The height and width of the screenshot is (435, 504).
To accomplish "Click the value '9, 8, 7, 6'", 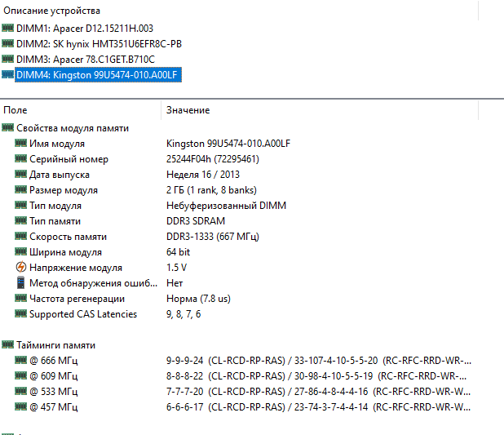I will pyautogui.click(x=183, y=313).
